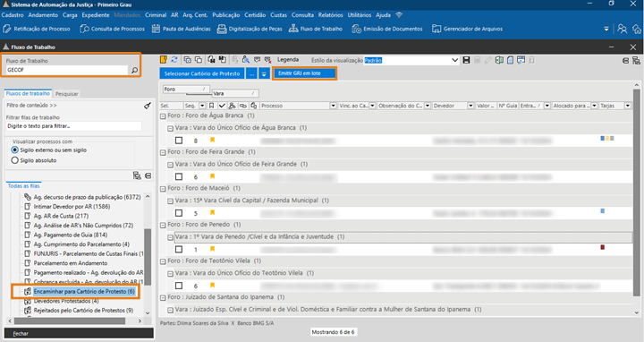Open Digitalização de Peças from toolbar
The image size is (644, 342).
click(250, 29)
